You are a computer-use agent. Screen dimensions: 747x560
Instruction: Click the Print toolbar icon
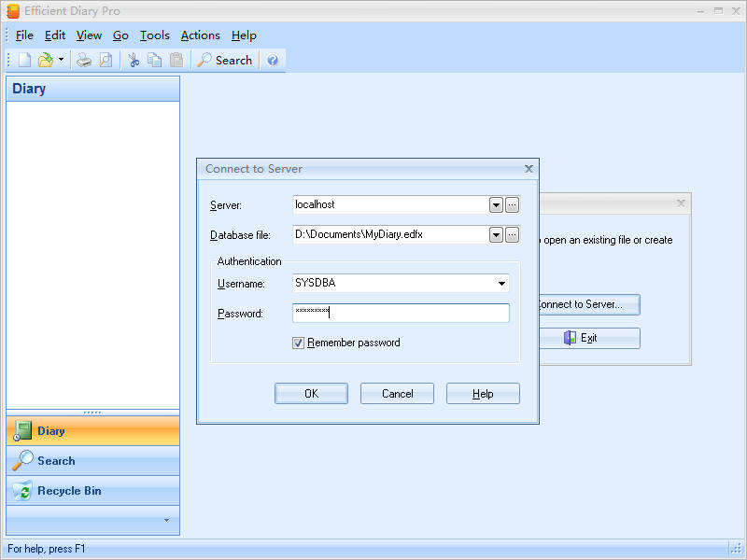[x=84, y=60]
